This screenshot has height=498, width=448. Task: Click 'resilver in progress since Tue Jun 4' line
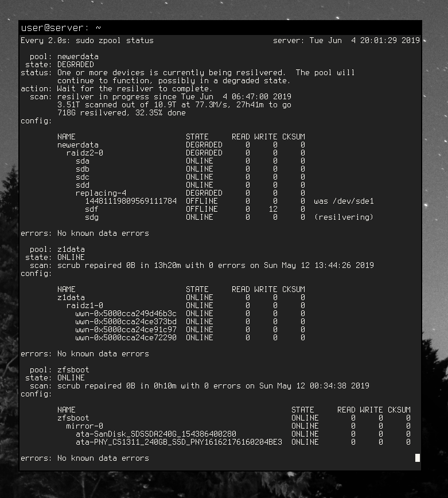174,96
